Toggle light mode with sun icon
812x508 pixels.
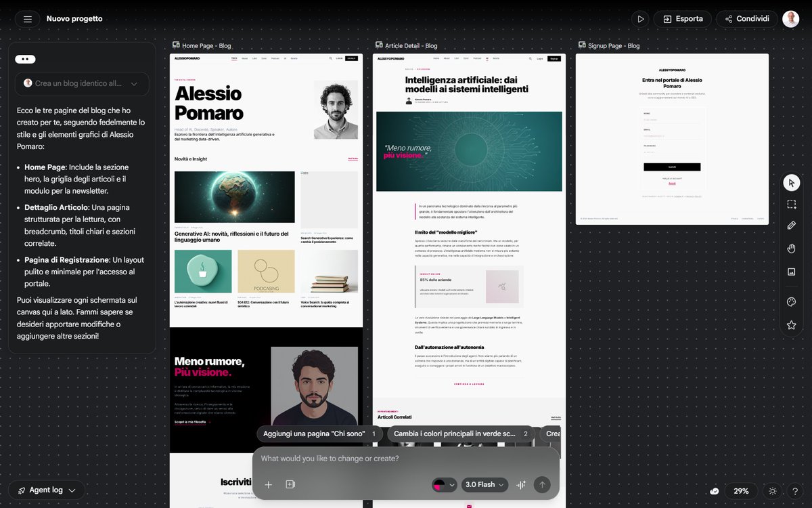coord(773,491)
